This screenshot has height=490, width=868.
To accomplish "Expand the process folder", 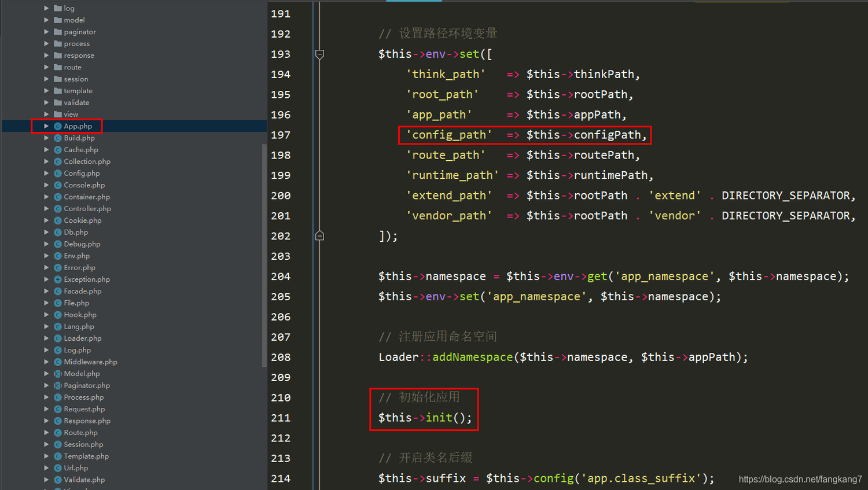I will point(46,43).
